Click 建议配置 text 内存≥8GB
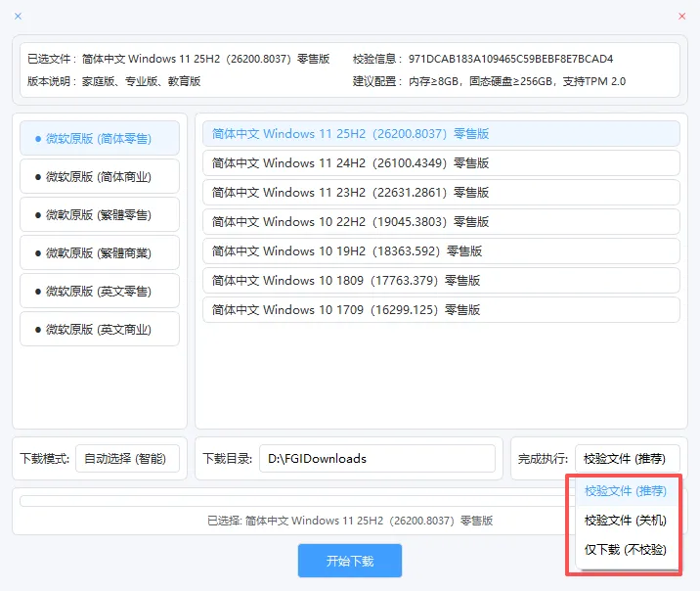The height and width of the screenshot is (591, 700). pos(433,81)
